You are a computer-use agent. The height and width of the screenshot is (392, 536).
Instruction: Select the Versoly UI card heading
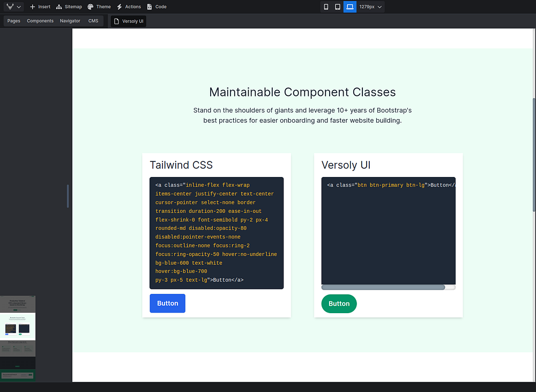(x=346, y=165)
